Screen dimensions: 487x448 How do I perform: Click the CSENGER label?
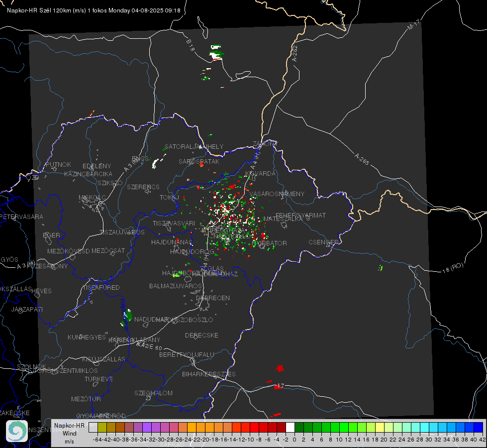pos(323,242)
